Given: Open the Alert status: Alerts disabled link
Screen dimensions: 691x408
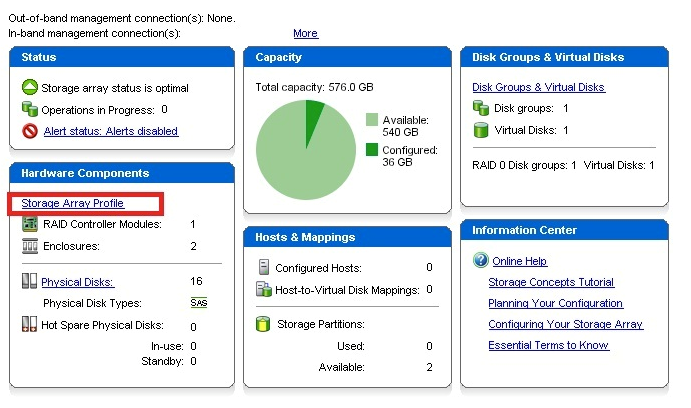Looking at the screenshot, I should pos(110,131).
